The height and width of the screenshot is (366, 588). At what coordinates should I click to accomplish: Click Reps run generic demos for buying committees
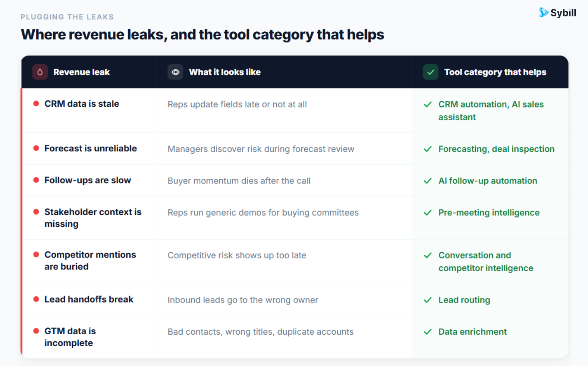[x=263, y=213]
